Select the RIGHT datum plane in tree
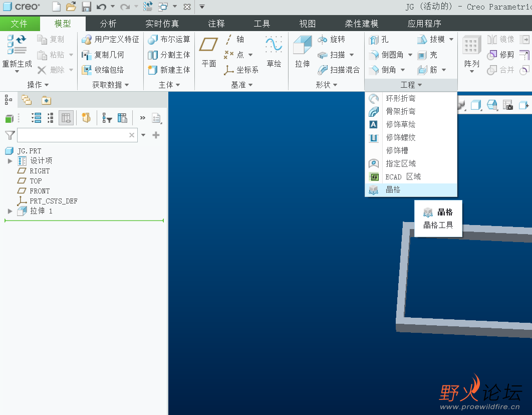The image size is (532, 415). (34, 171)
